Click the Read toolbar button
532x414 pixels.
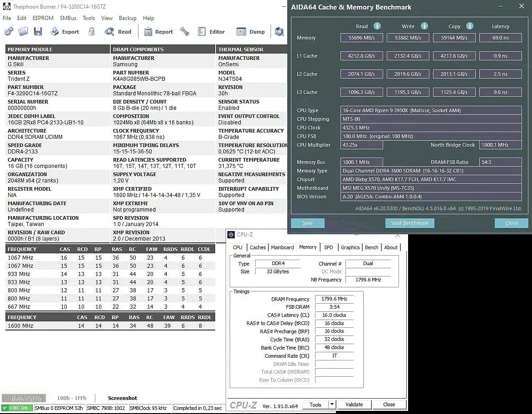click(x=118, y=32)
